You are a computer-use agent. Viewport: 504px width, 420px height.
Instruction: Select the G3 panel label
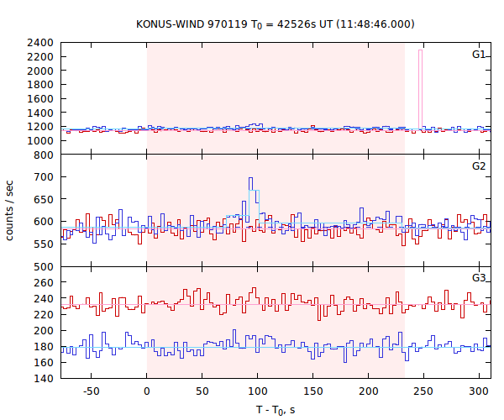coord(479,278)
